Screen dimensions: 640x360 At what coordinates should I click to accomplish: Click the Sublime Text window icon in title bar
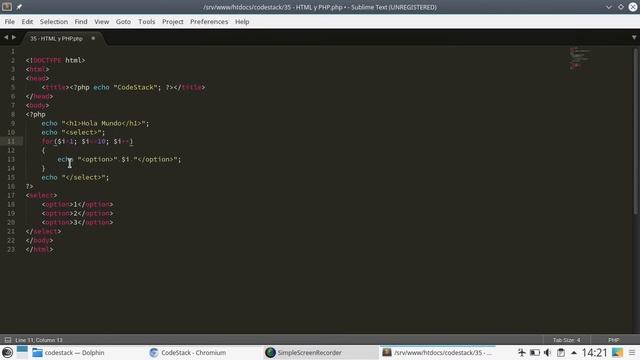click(7, 7)
